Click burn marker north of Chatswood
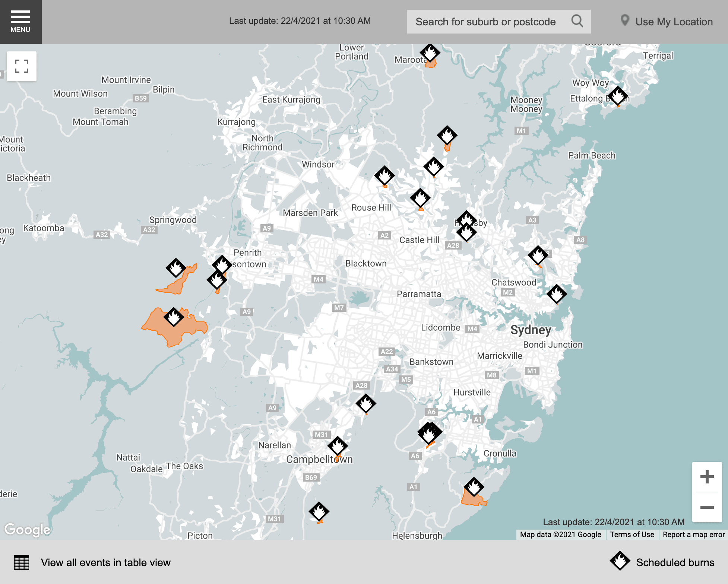 [538, 255]
